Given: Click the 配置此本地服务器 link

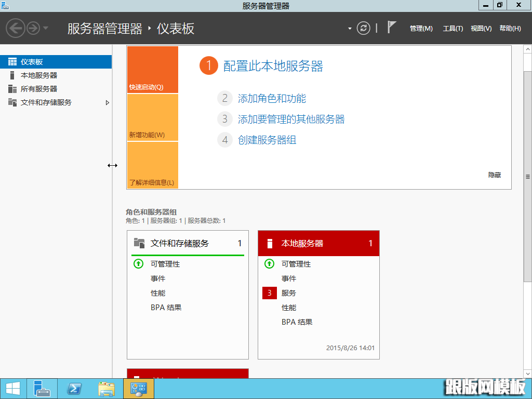Looking at the screenshot, I should (x=273, y=66).
